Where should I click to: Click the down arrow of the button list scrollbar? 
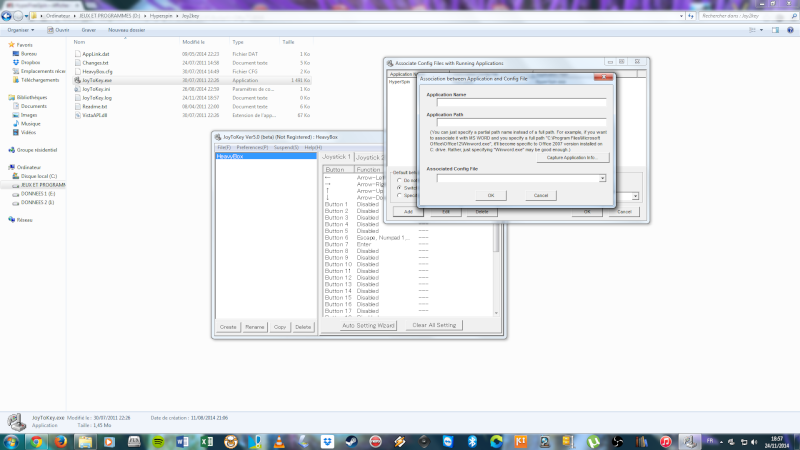click(496, 313)
